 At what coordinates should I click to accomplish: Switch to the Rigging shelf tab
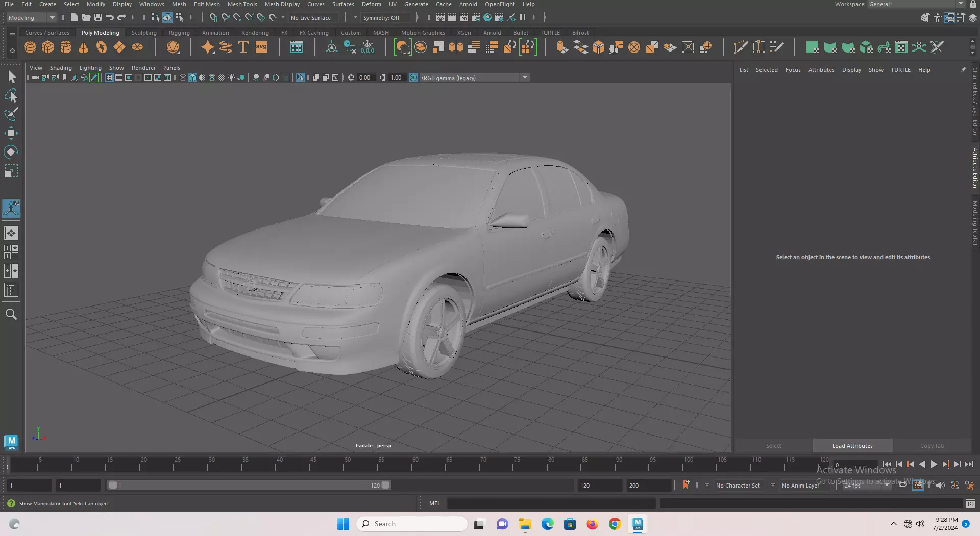point(179,33)
